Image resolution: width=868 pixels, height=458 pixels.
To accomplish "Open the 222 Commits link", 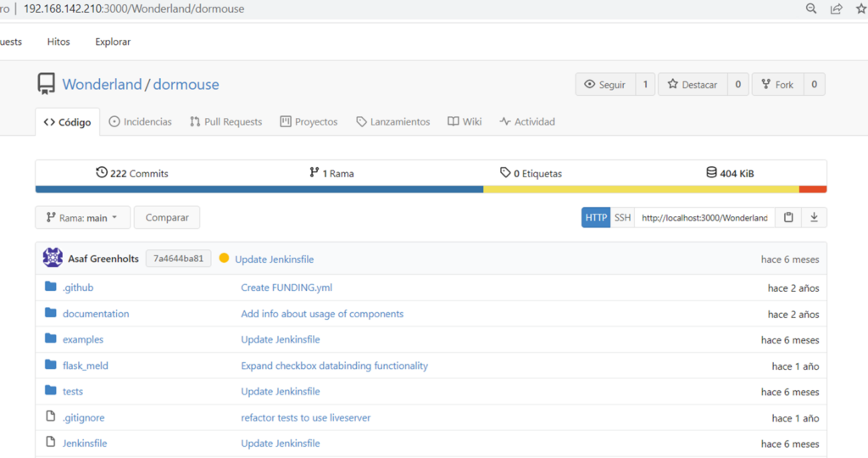I will (x=131, y=173).
